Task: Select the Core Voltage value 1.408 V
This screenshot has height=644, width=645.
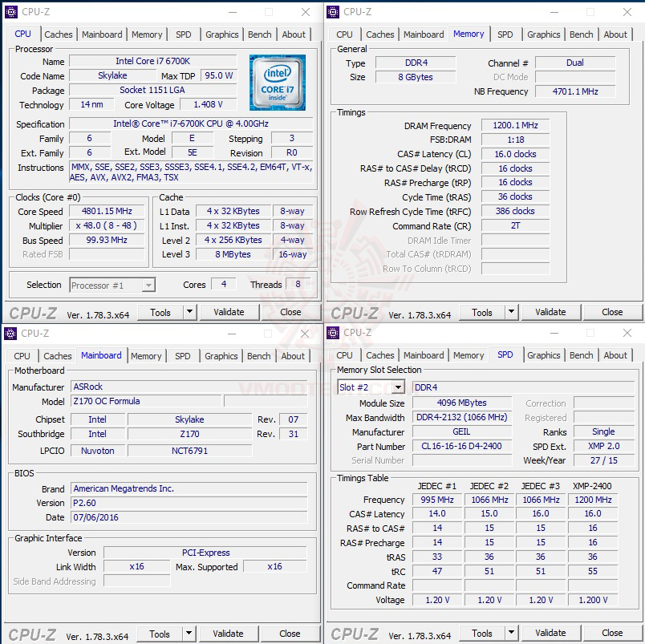Action: [209, 105]
